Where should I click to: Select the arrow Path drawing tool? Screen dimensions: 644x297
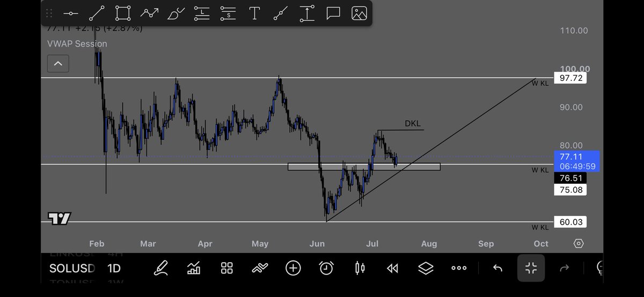(149, 13)
